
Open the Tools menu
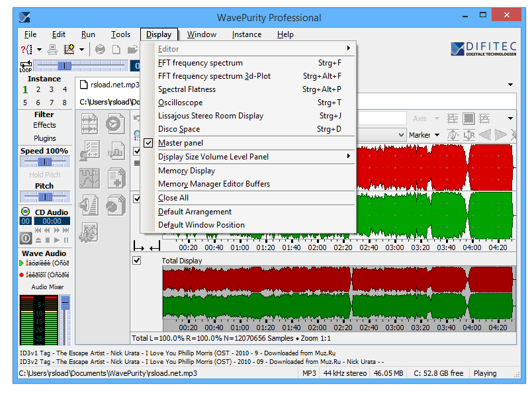click(120, 34)
